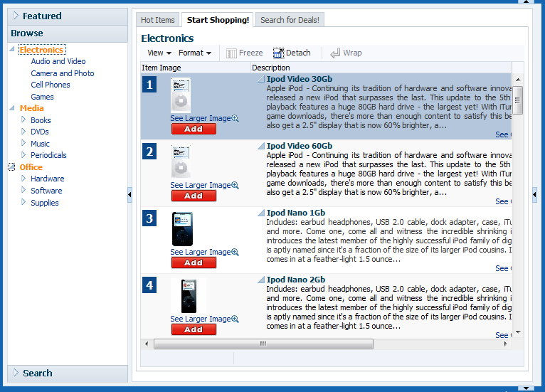Click magnifier icon for Ipod Nano 2Gb
This screenshot has height=392, width=545.
click(236, 319)
